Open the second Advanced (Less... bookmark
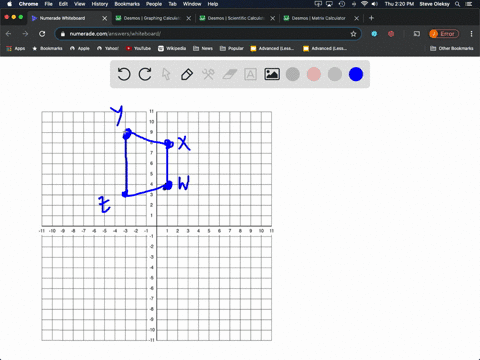The height and width of the screenshot is (360, 480). pyautogui.click(x=325, y=48)
